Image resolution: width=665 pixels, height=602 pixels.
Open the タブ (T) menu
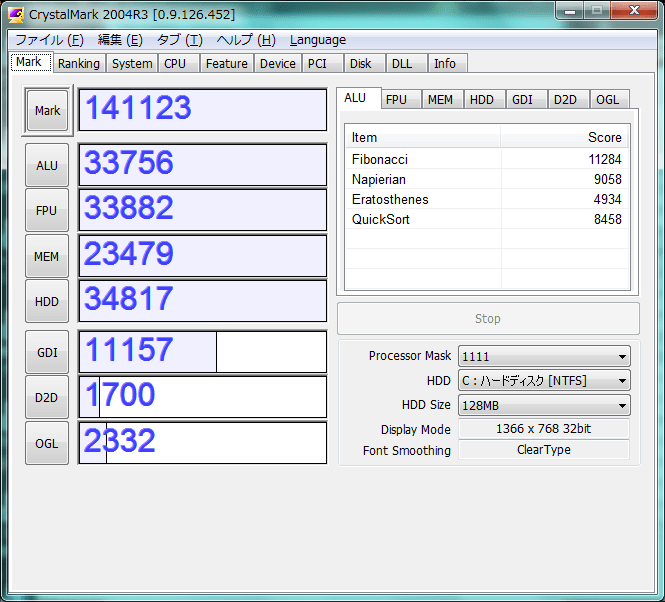coord(179,40)
